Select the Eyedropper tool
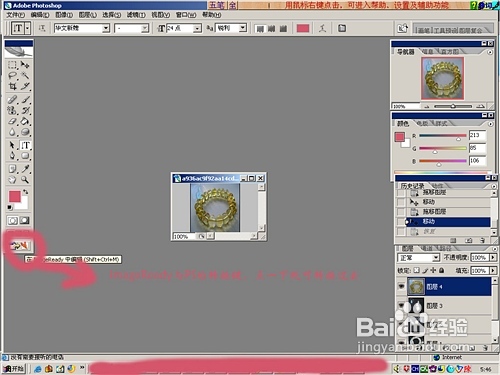Viewport: 500px width, 375px height. (25, 169)
